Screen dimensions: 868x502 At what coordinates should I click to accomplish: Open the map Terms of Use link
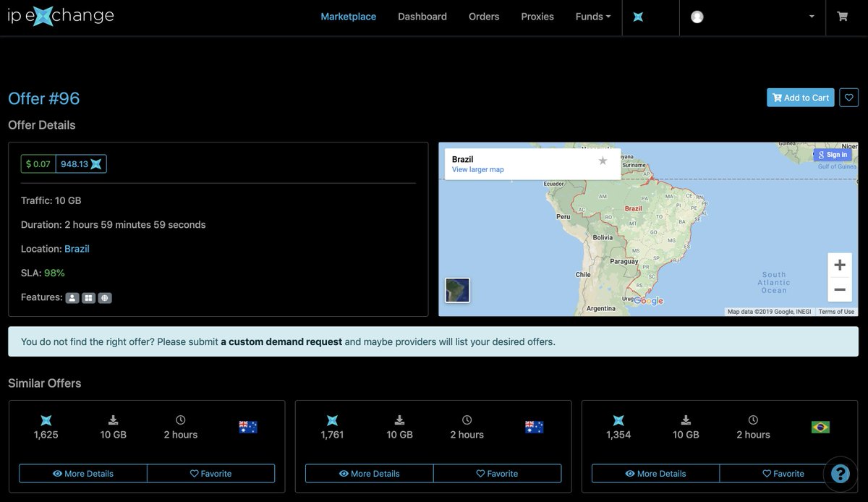[837, 312]
